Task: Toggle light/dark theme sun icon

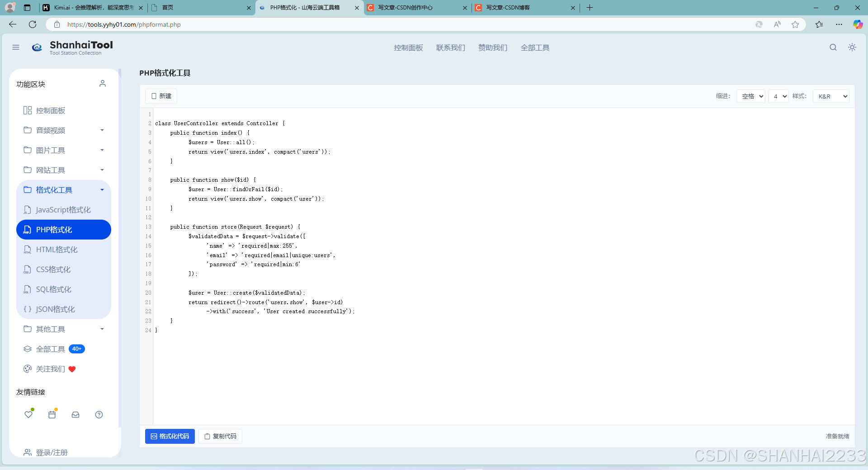Action: pos(852,47)
